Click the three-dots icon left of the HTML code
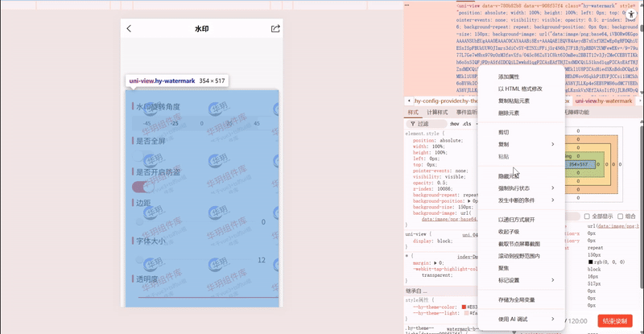 [x=407, y=5]
